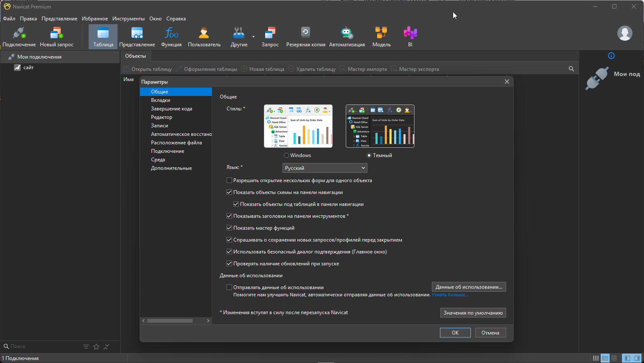Select the Windows style radio button
This screenshot has height=363, width=644.
[286, 156]
